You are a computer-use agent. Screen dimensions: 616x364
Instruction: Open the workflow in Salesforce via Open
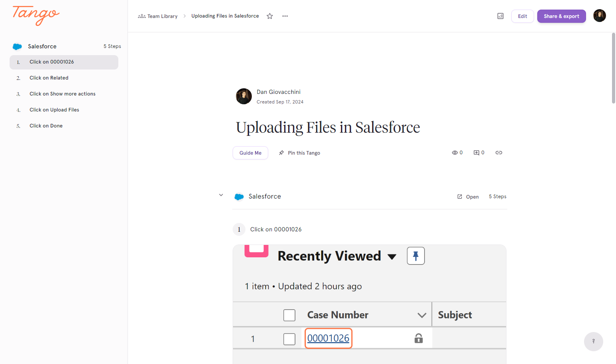[x=468, y=197]
